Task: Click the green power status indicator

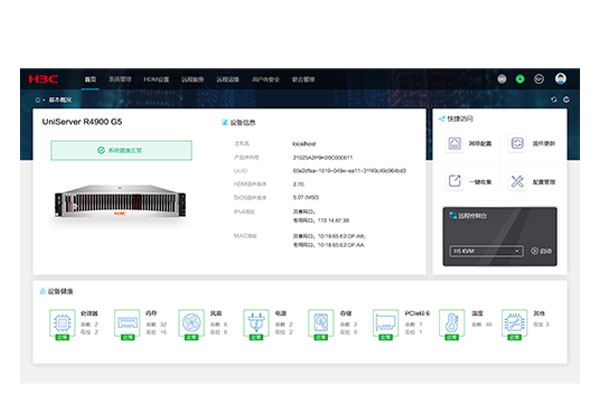Action: (x=520, y=79)
